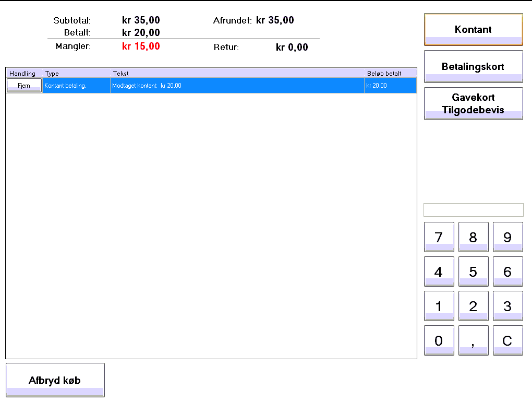Viewport: 532px width, 401px height.
Task: Tap number 9 on keypad
Action: click(507, 237)
